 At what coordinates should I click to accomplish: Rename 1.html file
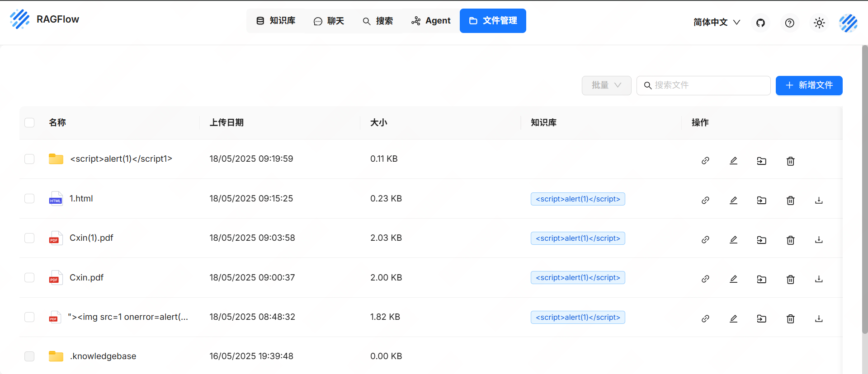click(734, 200)
